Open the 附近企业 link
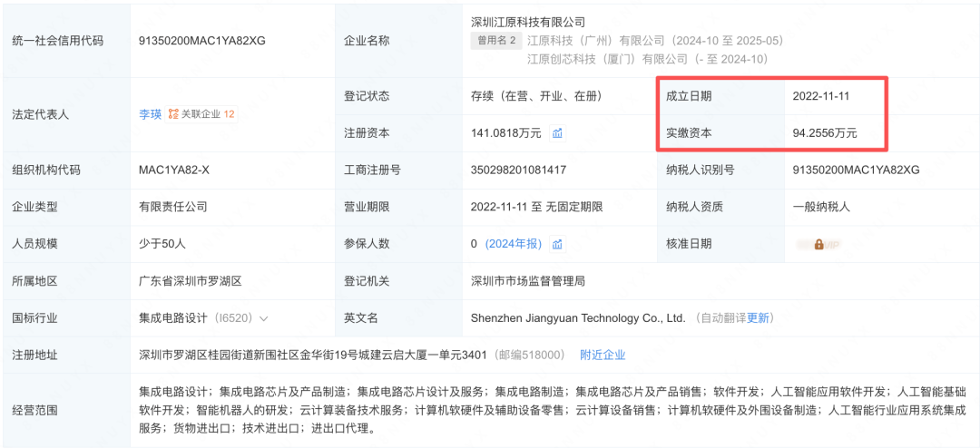This screenshot has width=980, height=448. [603, 355]
